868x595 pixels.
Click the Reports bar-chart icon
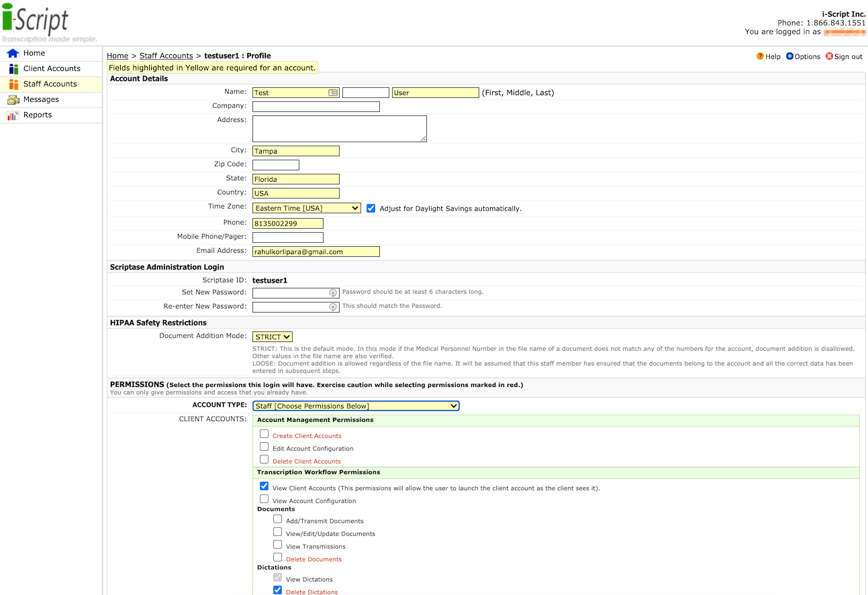click(x=13, y=114)
